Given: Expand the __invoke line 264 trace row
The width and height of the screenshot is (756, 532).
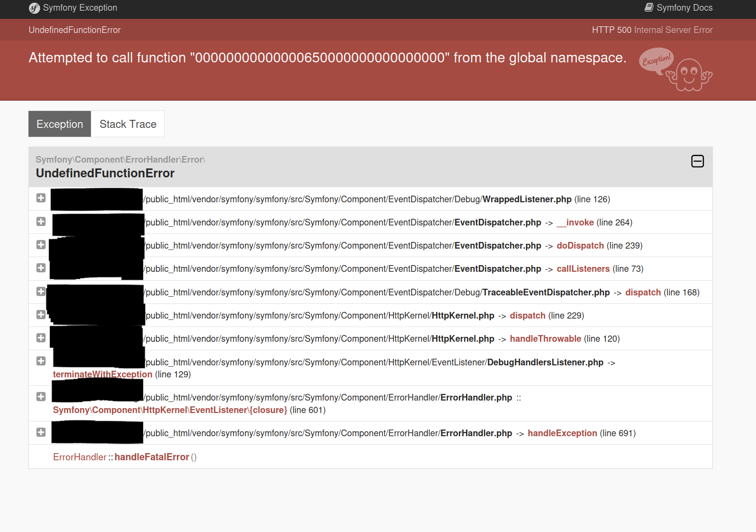Looking at the screenshot, I should pyautogui.click(x=41, y=221).
